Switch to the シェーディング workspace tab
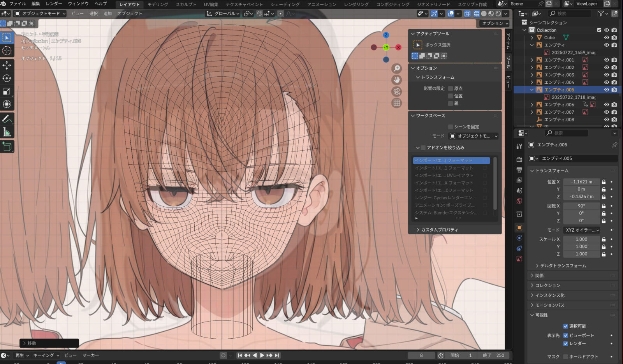This screenshot has width=623, height=364. click(x=285, y=4)
